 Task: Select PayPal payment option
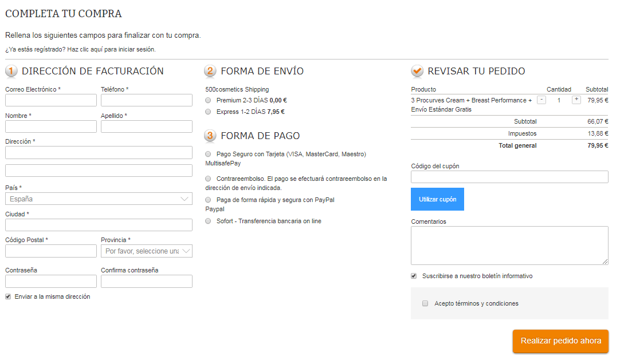[208, 200]
